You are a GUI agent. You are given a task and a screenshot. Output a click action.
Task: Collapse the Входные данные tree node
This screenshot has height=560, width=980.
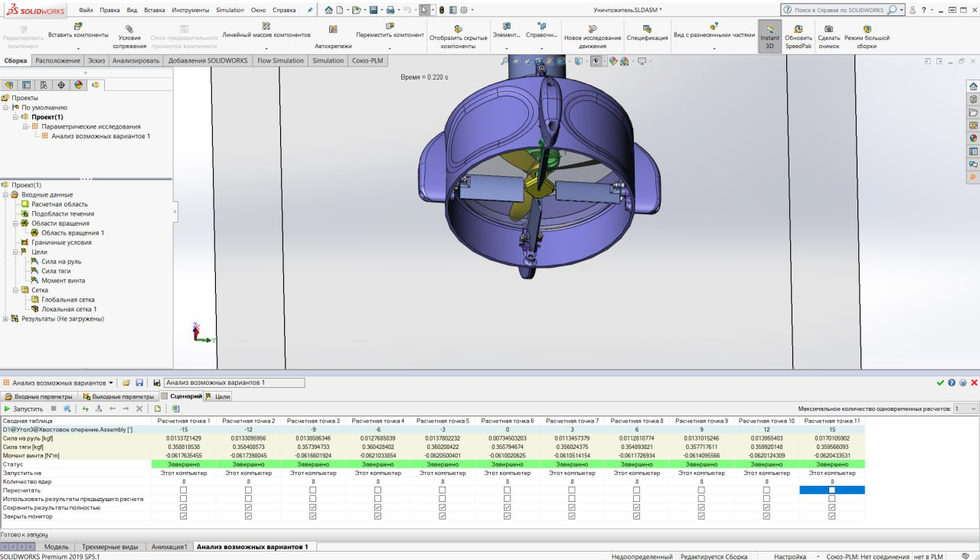tap(5, 195)
